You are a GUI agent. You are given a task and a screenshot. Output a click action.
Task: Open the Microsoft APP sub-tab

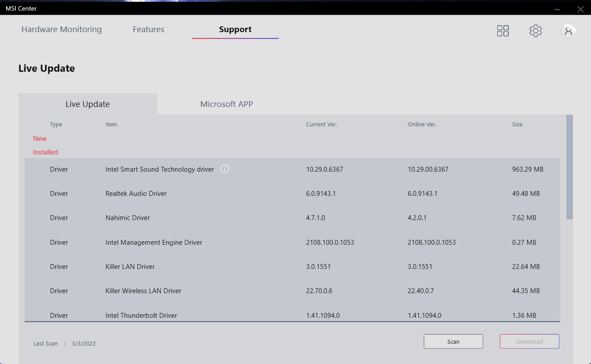pos(227,104)
